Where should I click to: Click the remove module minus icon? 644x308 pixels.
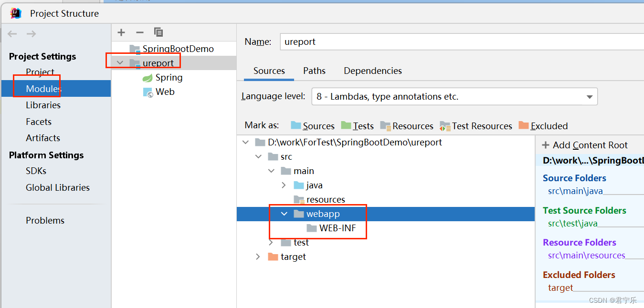(x=139, y=32)
